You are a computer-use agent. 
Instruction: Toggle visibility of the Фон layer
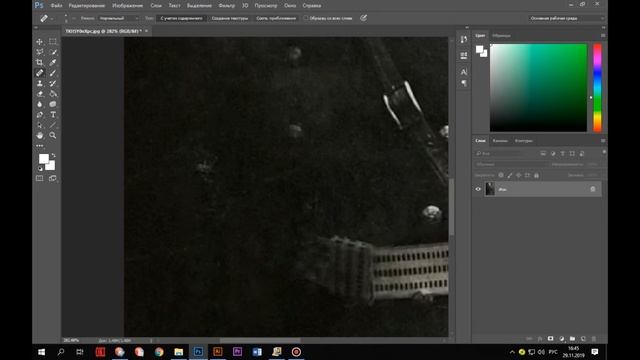coord(478,189)
